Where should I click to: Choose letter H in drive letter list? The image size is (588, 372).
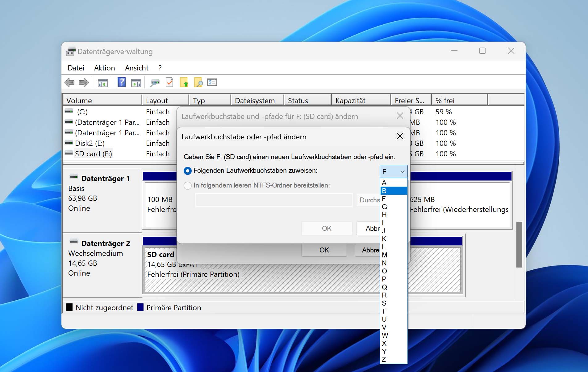[394, 215]
